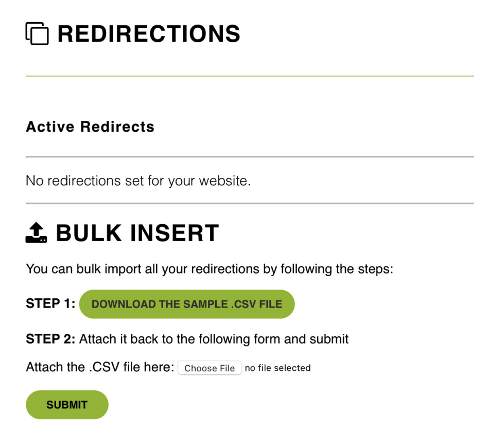Click the REDIRECTIONS page heading
Screen dimensions: 504x432
tap(149, 34)
